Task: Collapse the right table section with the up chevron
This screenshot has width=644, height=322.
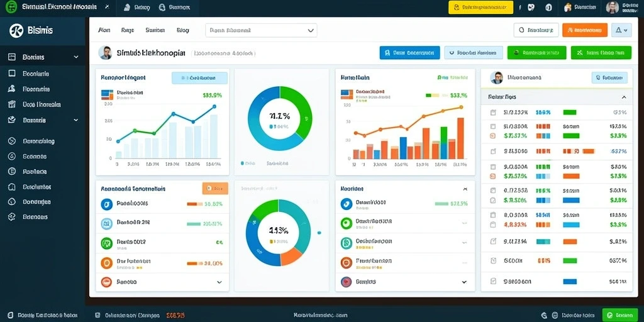Action: [624, 97]
